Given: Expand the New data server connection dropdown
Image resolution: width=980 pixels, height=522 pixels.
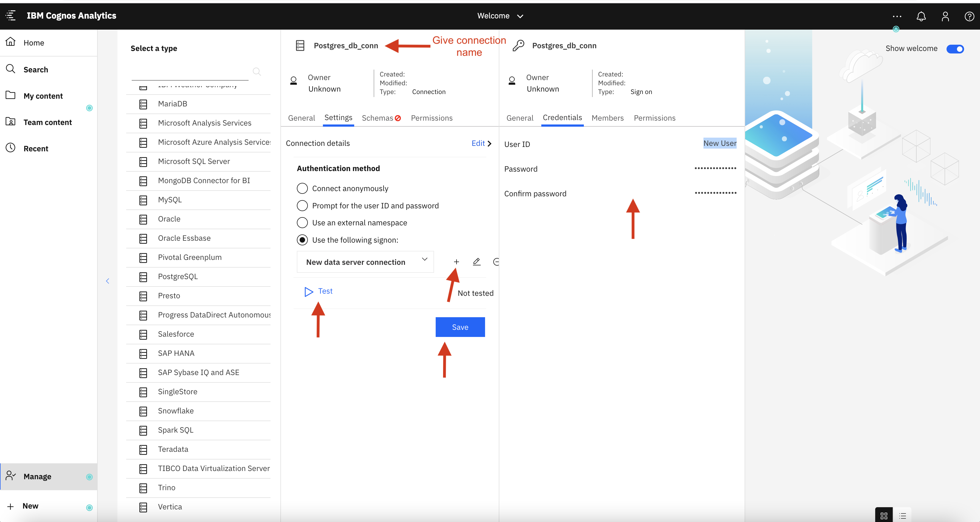Looking at the screenshot, I should point(365,262).
